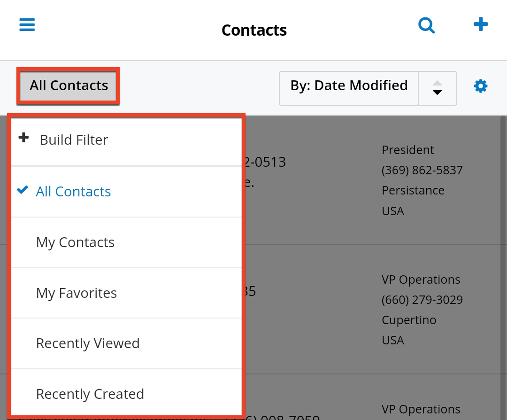Select the checked All Contacts filter option
The height and width of the screenshot is (420, 507).
coord(73,192)
